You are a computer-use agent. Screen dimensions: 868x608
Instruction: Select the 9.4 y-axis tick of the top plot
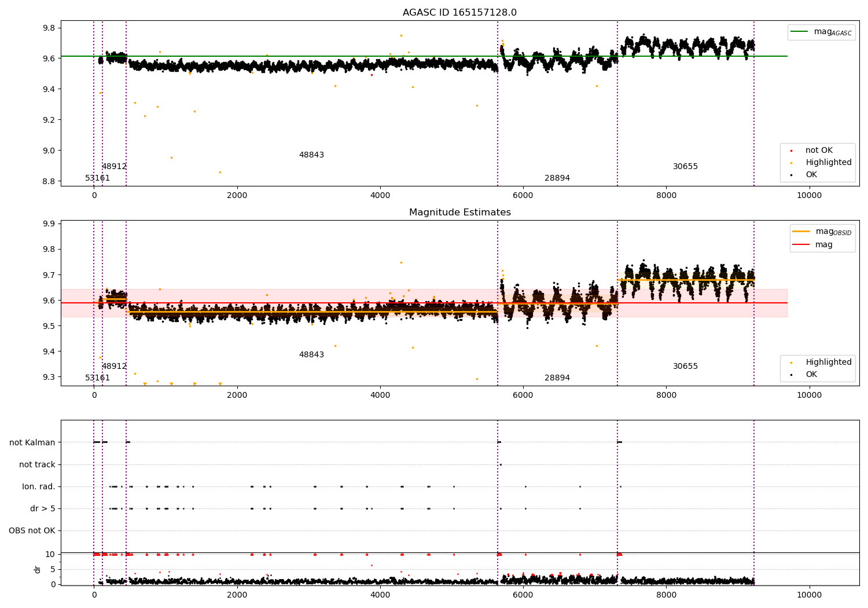pyautogui.click(x=49, y=89)
